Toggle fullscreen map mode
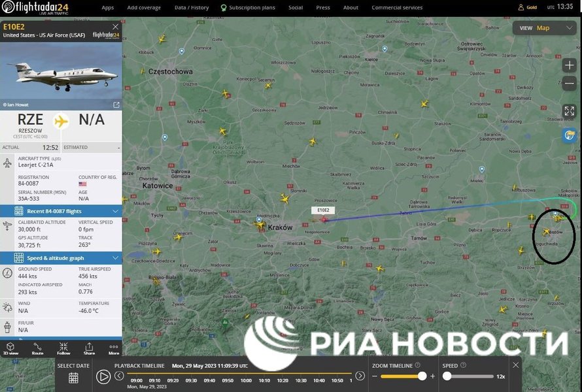582x392 pixels. pos(569,111)
